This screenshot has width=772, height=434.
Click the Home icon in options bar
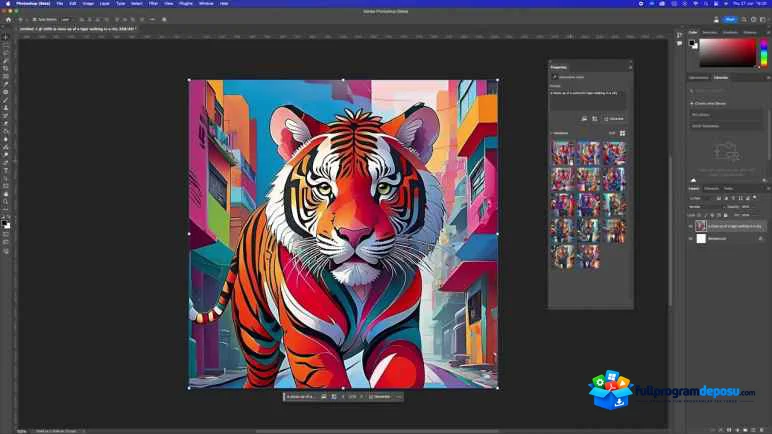click(8, 20)
